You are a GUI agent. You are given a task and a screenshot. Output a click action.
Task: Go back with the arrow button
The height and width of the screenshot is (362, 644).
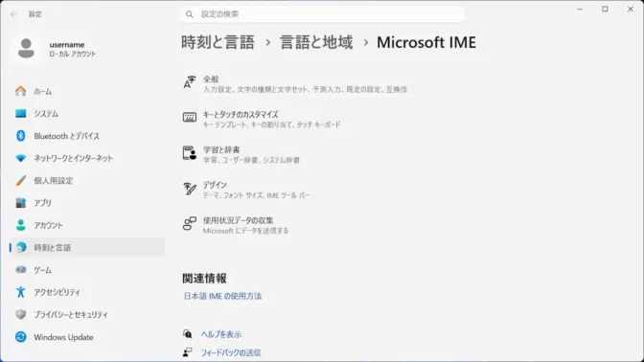click(x=13, y=14)
